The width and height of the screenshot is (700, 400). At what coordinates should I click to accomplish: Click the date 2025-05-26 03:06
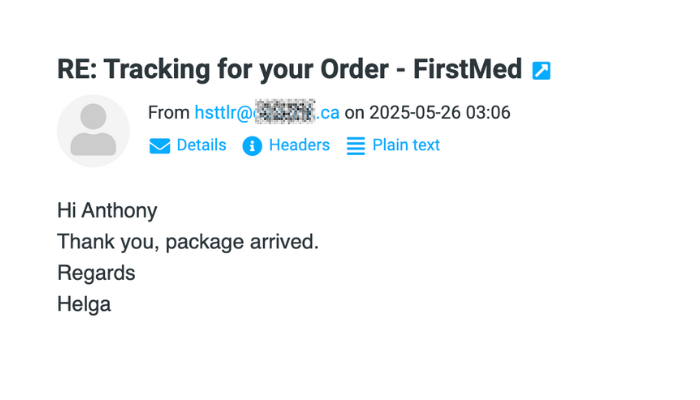440,112
